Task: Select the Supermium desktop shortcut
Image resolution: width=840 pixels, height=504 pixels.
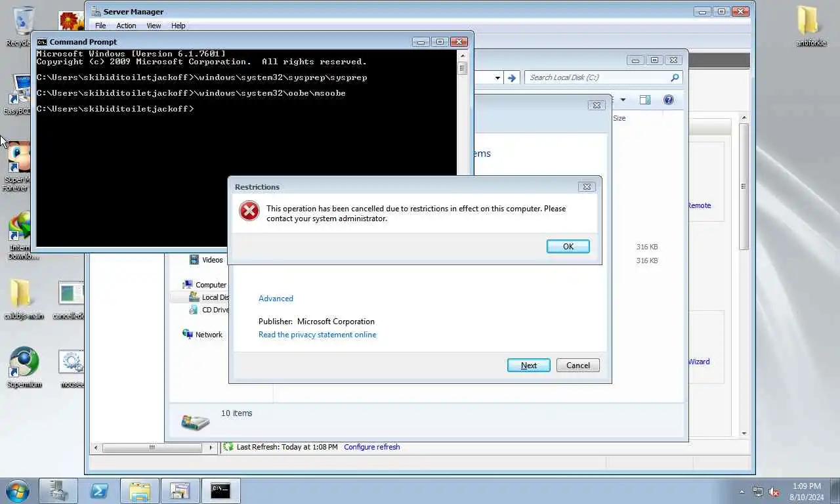Action: (x=24, y=367)
